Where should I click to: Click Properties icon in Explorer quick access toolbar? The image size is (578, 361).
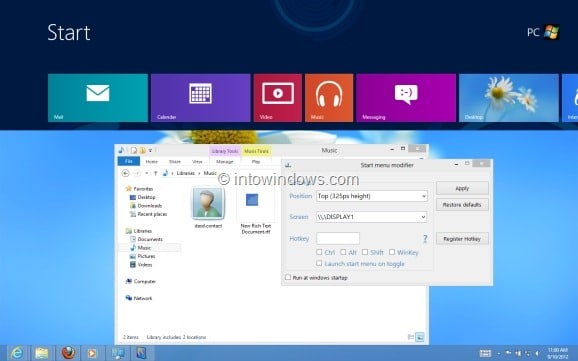pos(134,150)
